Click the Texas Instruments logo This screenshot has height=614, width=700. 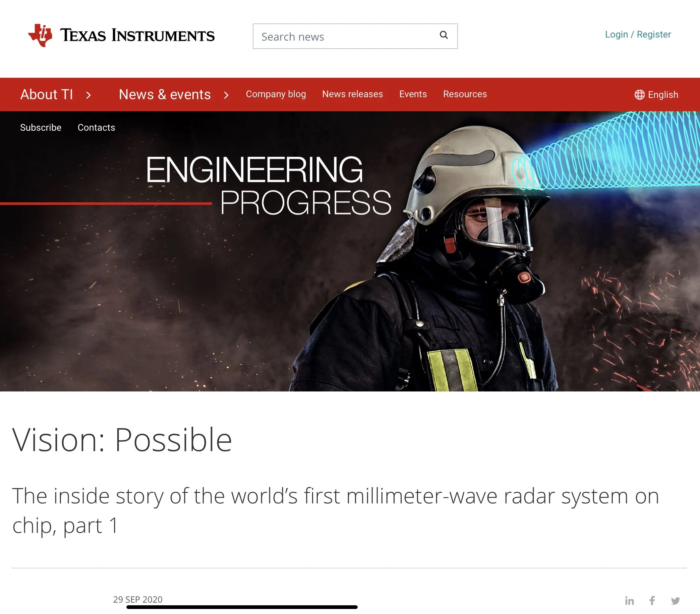point(121,35)
